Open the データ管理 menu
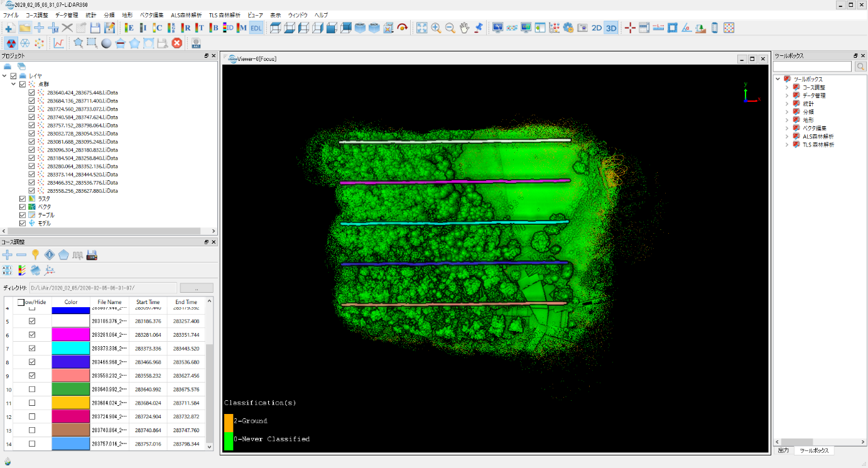Image resolution: width=868 pixels, height=468 pixels. (67, 14)
